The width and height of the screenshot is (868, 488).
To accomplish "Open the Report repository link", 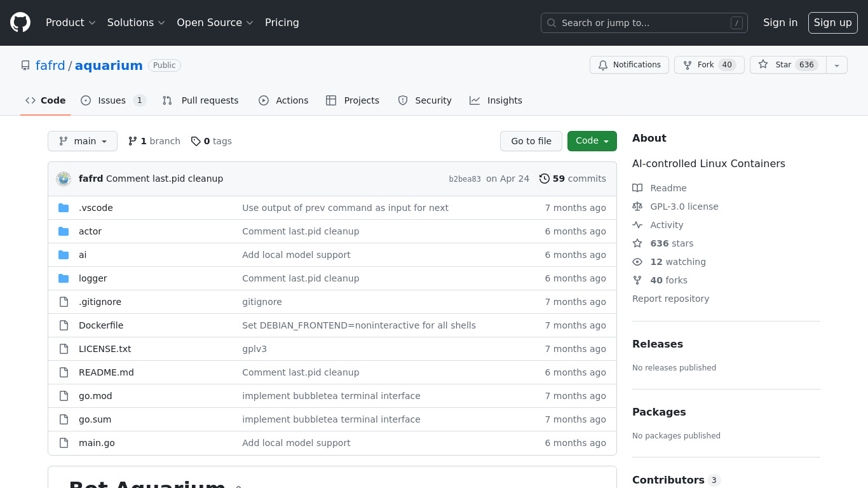I will click(670, 299).
